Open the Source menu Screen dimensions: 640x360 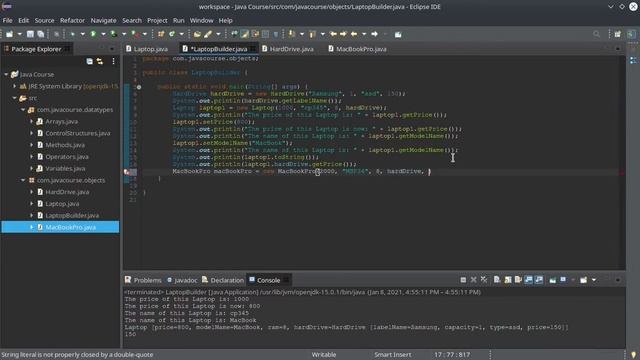click(x=44, y=20)
